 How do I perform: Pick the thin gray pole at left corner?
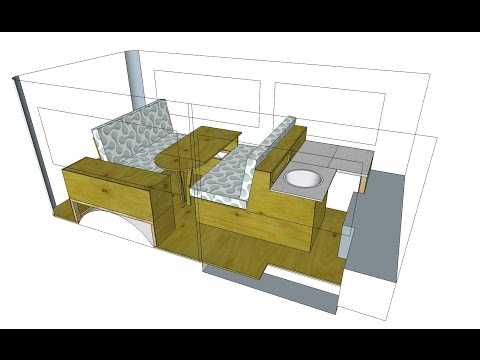pyautogui.click(x=34, y=143)
